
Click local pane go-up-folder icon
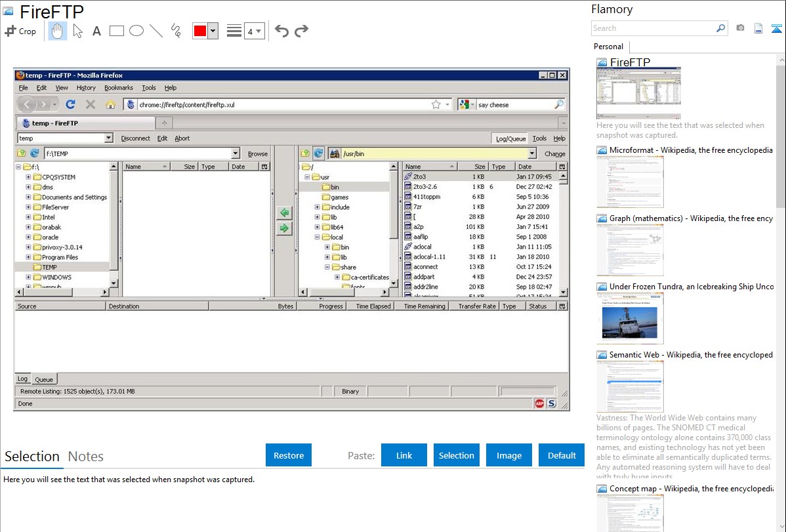pyautogui.click(x=22, y=153)
